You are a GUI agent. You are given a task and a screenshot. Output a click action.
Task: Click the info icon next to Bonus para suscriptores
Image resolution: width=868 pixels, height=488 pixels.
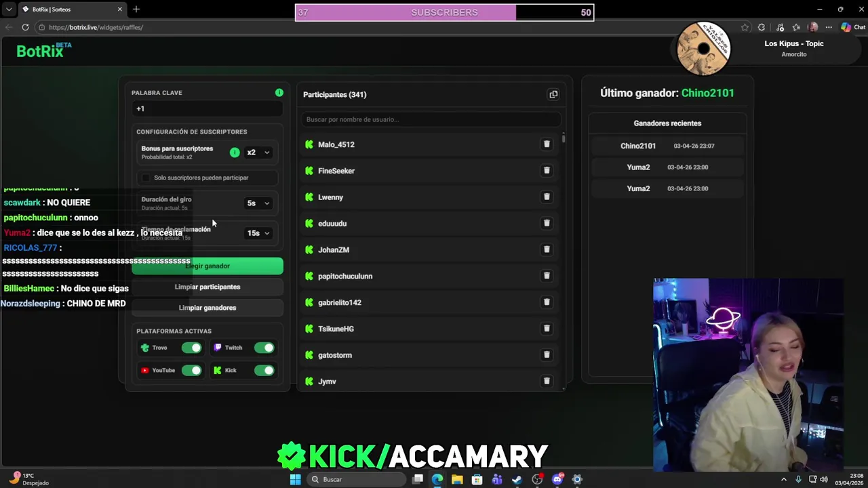[x=235, y=152]
